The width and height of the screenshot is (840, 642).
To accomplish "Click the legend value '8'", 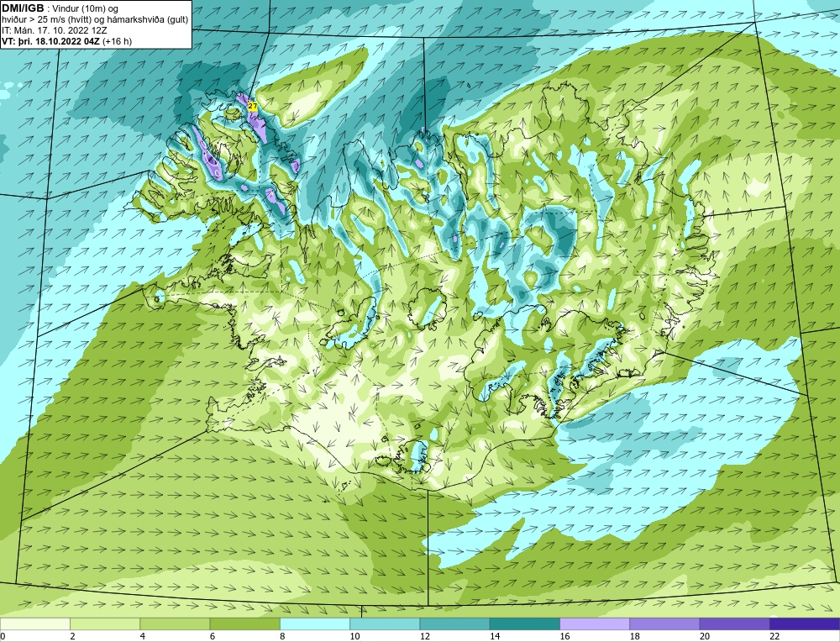I will (x=282, y=636).
